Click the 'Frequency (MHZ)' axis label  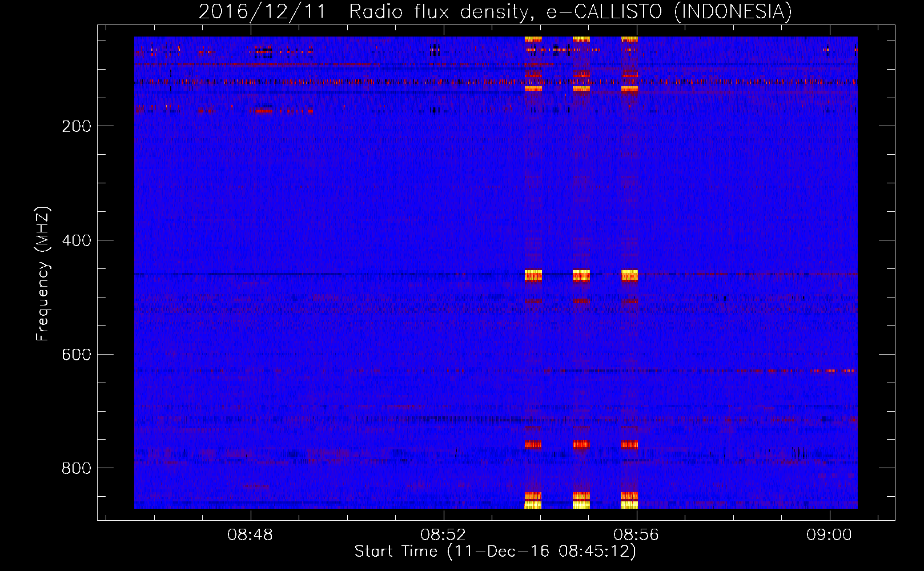click(x=43, y=274)
